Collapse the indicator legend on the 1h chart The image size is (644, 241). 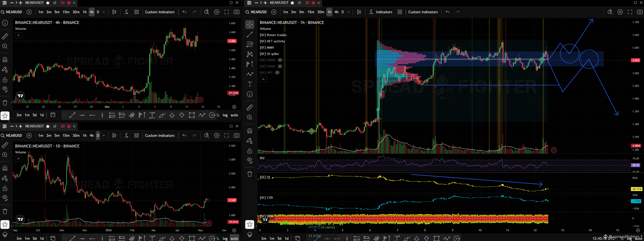pyautogui.click(x=263, y=79)
